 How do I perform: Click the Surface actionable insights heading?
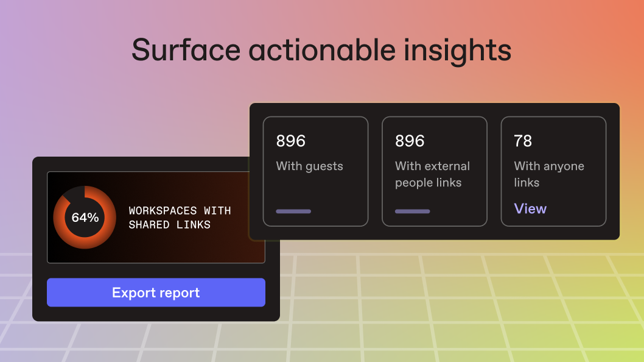[x=321, y=50]
